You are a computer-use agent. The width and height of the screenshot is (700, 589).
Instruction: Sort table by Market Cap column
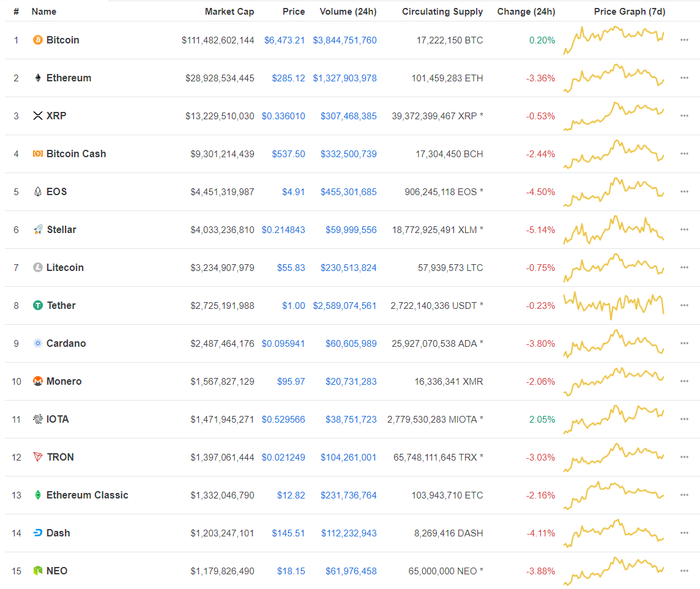[229, 12]
